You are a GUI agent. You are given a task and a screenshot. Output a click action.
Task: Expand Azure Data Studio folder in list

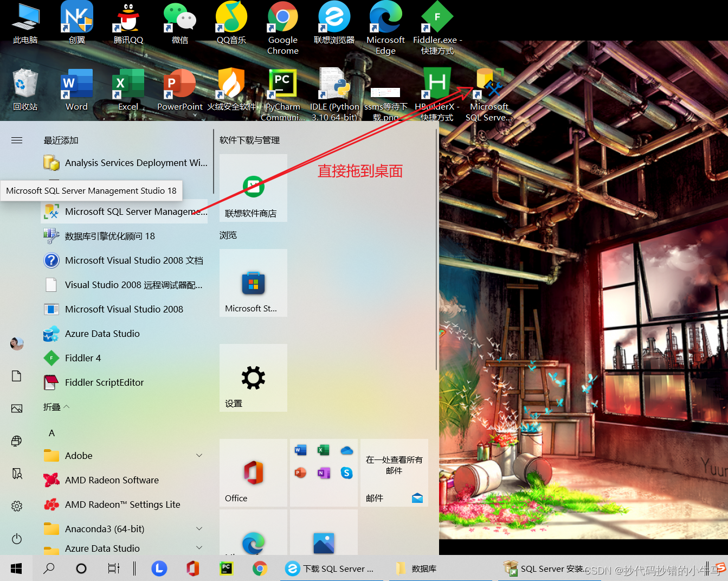tap(123, 548)
